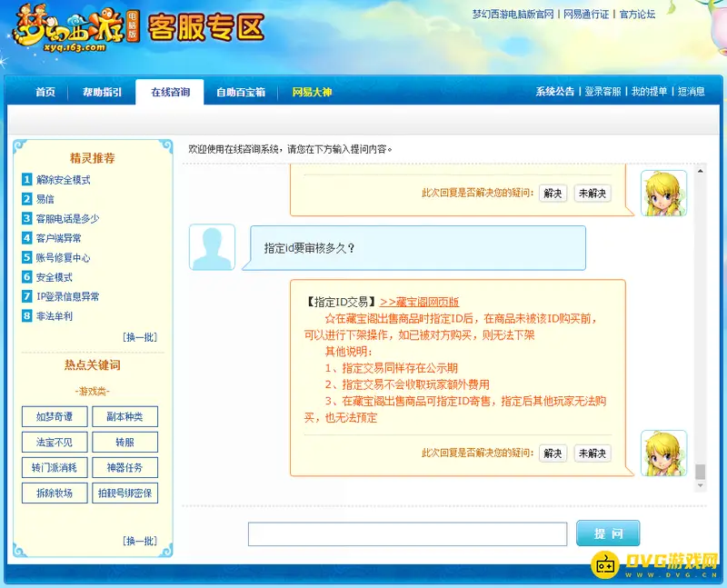The width and height of the screenshot is (727, 588).
Task: Click the 指定id要审核多久？ message text
Action: (x=309, y=248)
